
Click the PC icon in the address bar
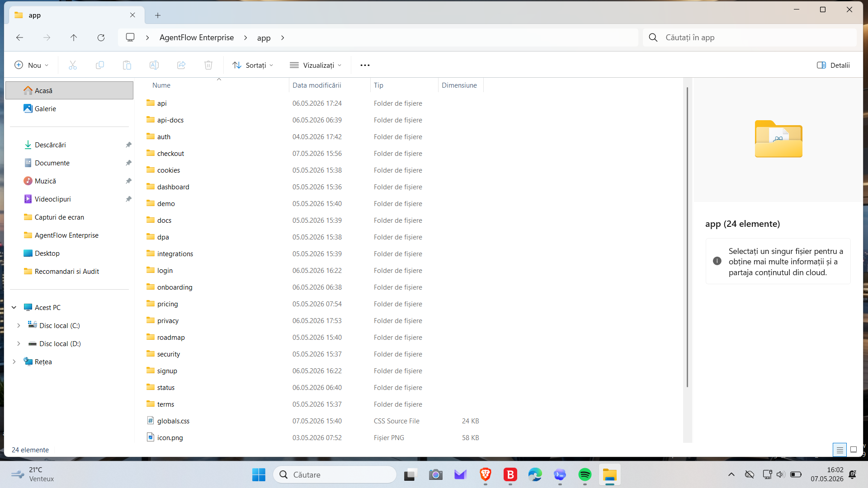click(x=130, y=38)
